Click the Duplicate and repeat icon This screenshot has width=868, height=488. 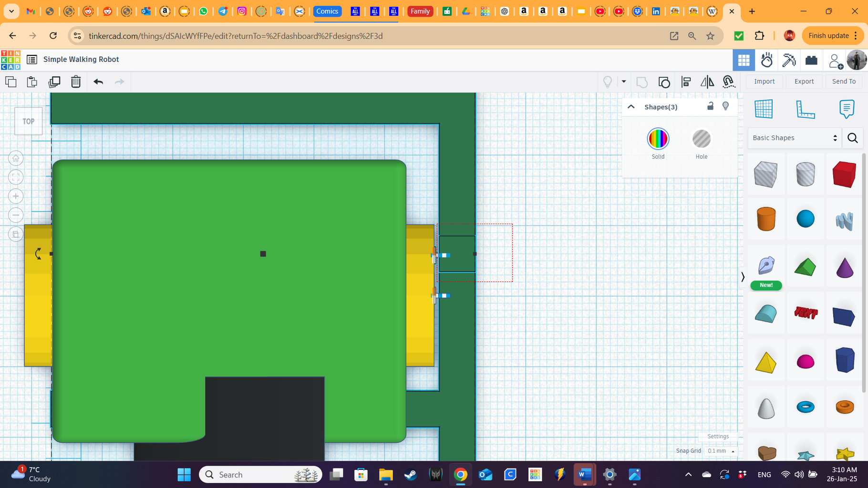[54, 82]
